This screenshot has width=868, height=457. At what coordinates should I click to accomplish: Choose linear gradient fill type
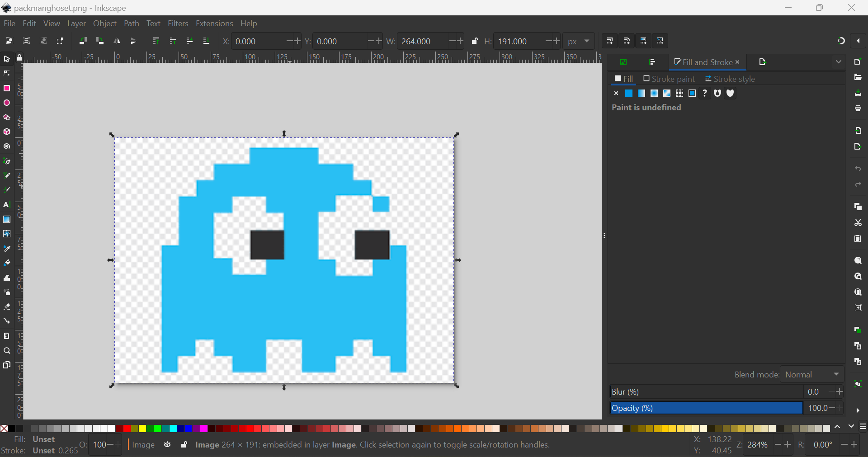[x=642, y=93]
